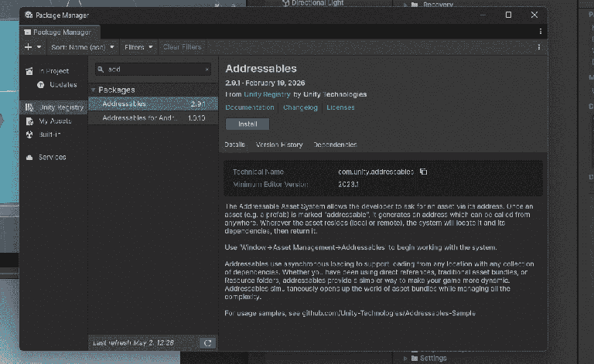Switch to the Version History tab
Image resolution: width=594 pixels, height=364 pixels.
click(279, 145)
